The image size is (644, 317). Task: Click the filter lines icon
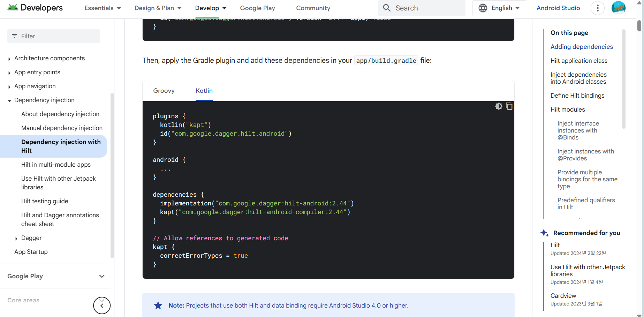[x=14, y=36]
